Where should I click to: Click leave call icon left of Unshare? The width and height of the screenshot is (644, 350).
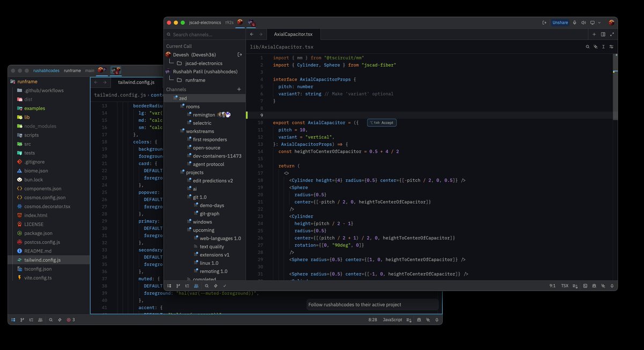coord(545,23)
